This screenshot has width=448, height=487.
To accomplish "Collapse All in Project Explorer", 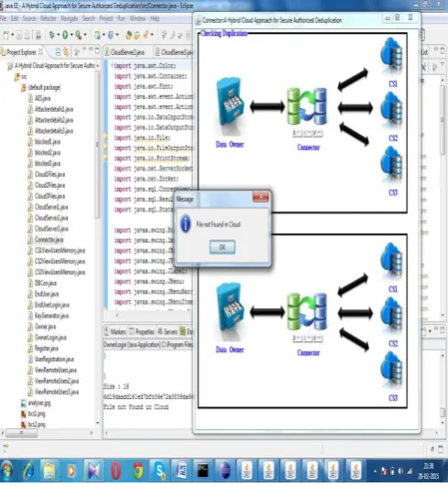I will (58, 52).
